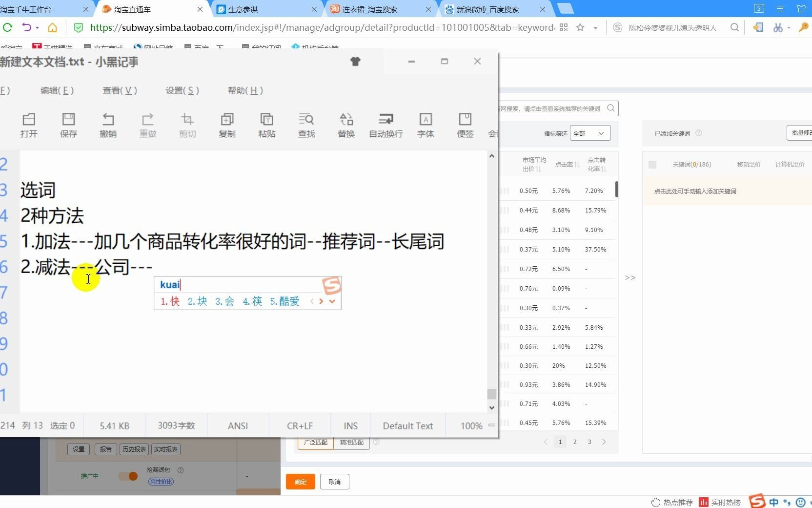Switch to the 连衣裙_淘宝搜索 tab
This screenshot has height=508, width=812.
point(381,9)
